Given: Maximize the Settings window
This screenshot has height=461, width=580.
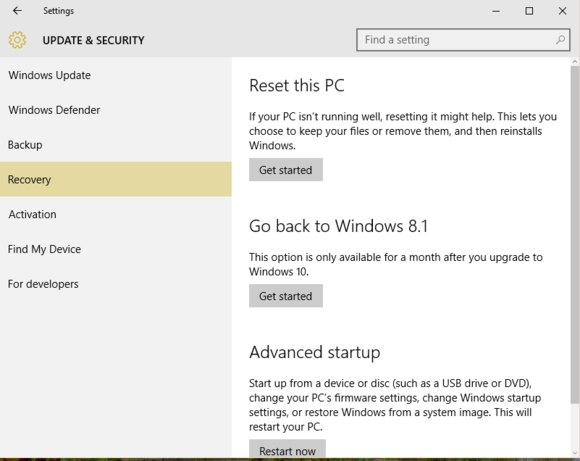Looking at the screenshot, I should pyautogui.click(x=529, y=11).
